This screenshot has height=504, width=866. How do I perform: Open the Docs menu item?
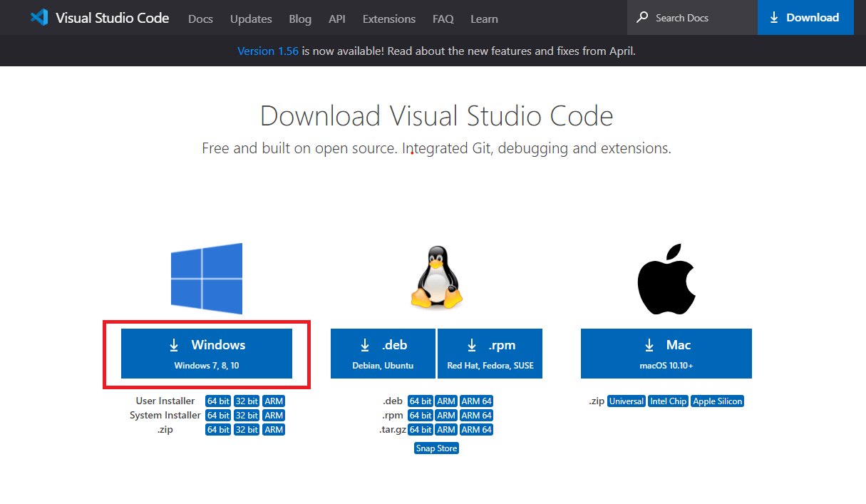coord(200,19)
